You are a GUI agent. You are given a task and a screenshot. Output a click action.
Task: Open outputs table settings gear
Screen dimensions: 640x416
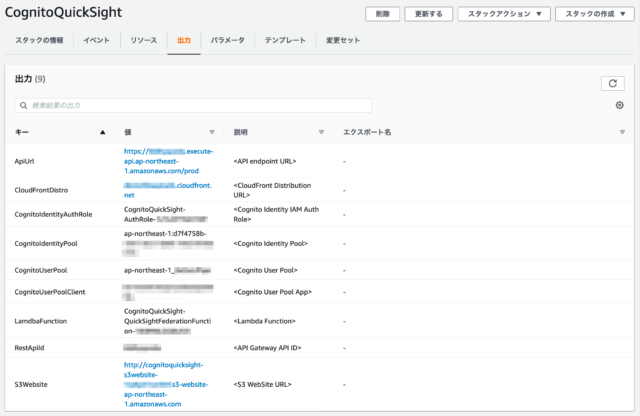pos(619,105)
